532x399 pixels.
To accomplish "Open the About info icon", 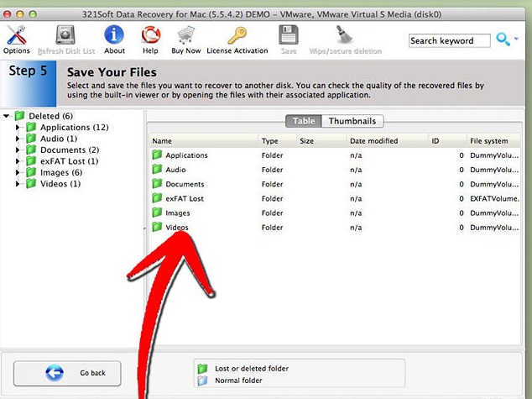I will click(x=114, y=34).
